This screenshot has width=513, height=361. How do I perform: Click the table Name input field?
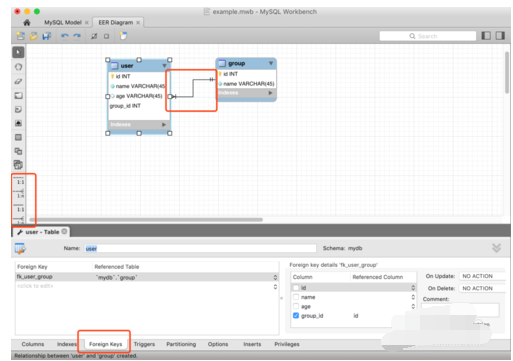pyautogui.click(x=200, y=248)
